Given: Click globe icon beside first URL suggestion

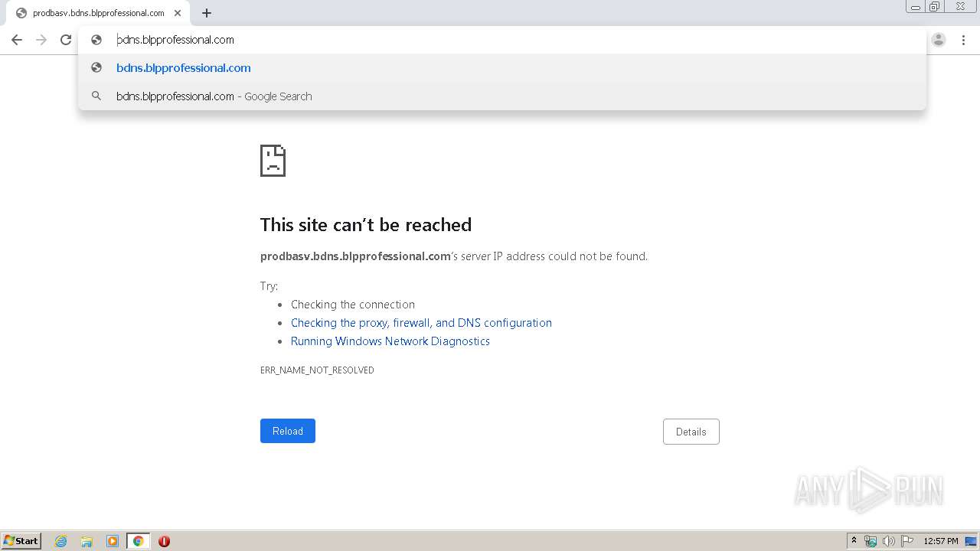Looking at the screenshot, I should (x=96, y=67).
